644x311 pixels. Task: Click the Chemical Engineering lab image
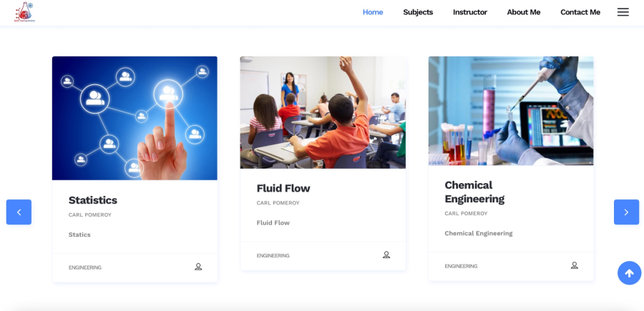511,111
